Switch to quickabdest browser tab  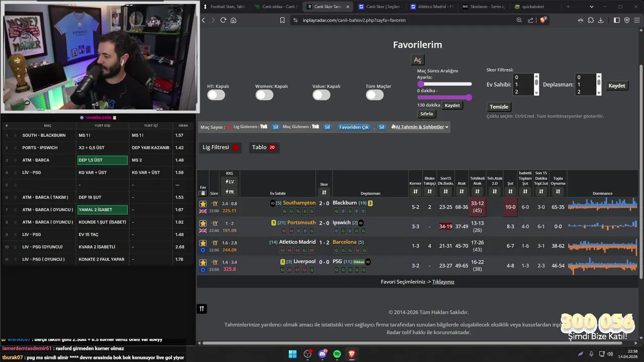pos(536,7)
